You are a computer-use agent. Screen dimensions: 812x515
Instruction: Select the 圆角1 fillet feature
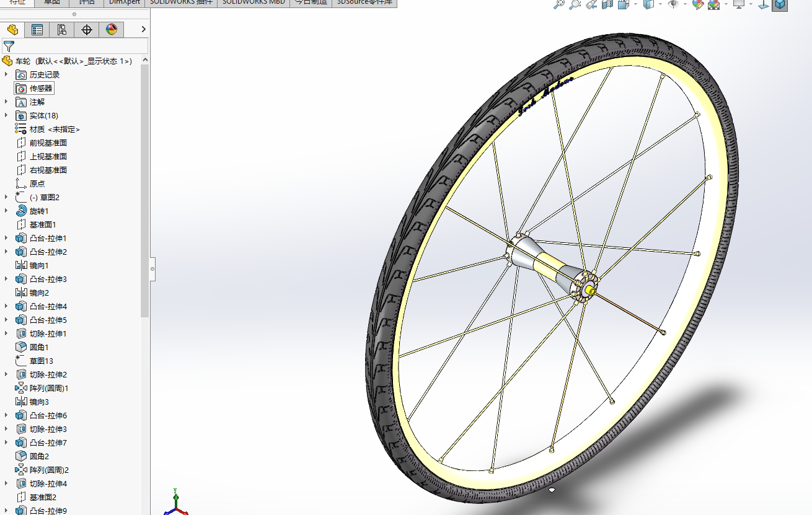coord(32,348)
